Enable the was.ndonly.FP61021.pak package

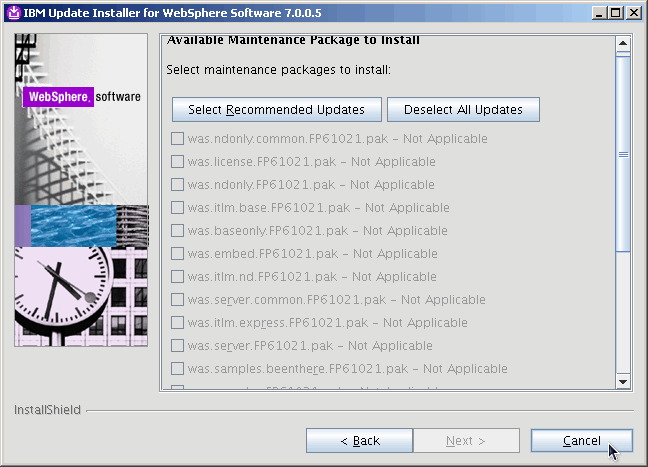click(x=177, y=185)
